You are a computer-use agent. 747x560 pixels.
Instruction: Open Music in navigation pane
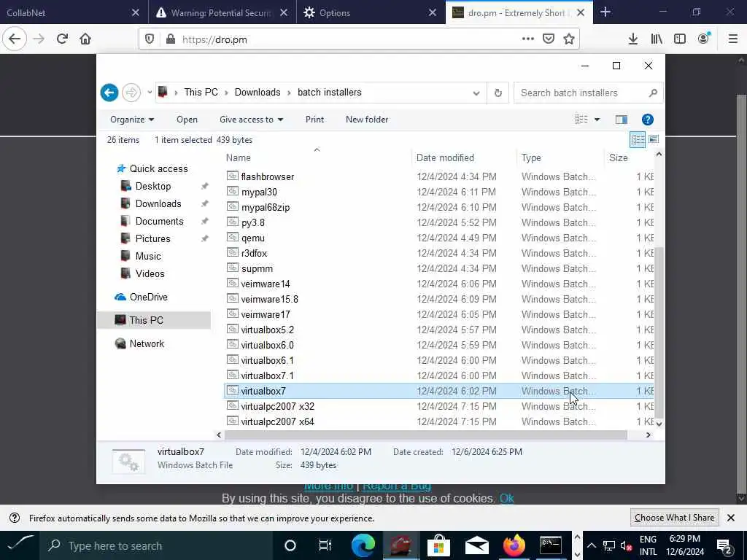[147, 256]
